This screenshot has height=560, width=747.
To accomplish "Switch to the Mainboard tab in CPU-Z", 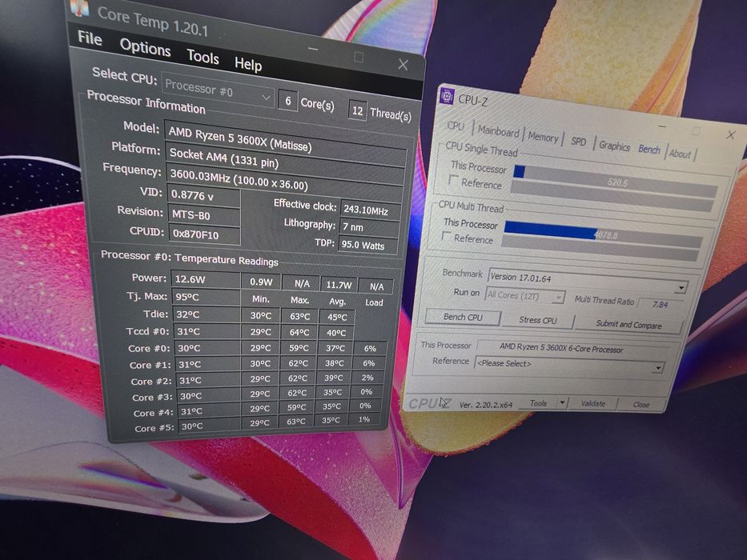I will coord(498,130).
